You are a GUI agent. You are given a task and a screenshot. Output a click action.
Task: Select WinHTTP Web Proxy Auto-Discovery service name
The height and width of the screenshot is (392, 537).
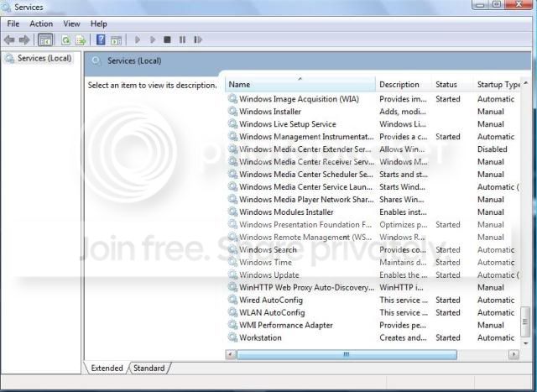(306, 287)
